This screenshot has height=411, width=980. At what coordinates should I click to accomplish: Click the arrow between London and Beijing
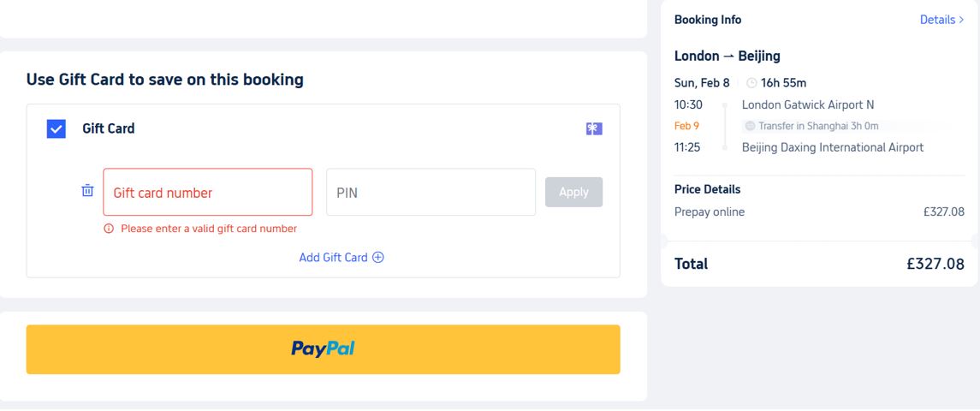pyautogui.click(x=729, y=57)
